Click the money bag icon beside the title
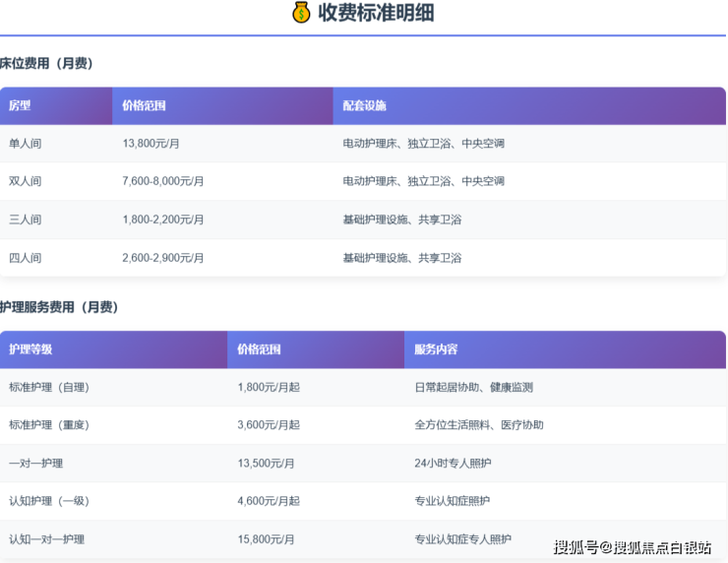 [301, 13]
